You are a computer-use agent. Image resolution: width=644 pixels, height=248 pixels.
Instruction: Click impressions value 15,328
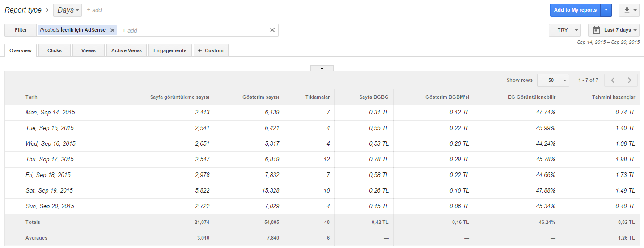[x=270, y=191]
